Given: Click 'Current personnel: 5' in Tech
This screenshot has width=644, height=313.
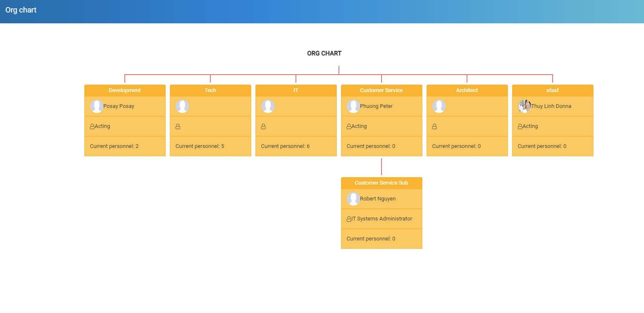Looking at the screenshot, I should pos(200,146).
